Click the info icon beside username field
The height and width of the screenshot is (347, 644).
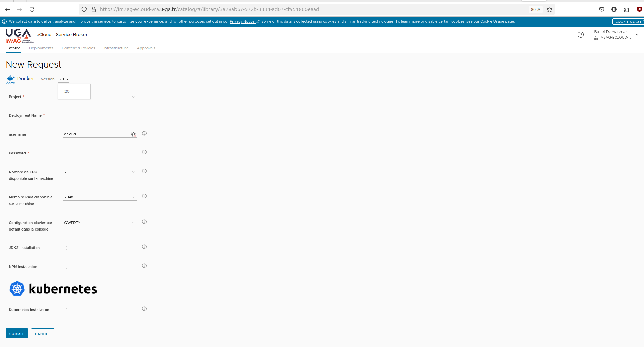144,133
